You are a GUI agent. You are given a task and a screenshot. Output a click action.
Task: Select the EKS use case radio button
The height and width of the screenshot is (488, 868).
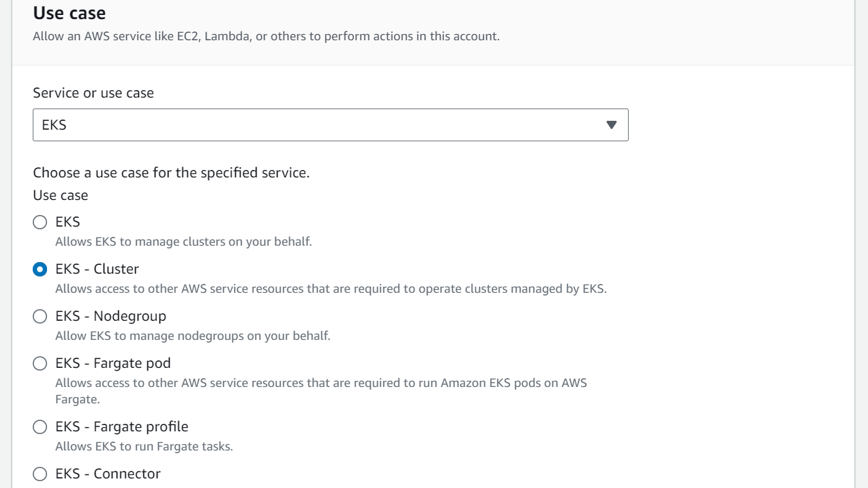pos(40,222)
